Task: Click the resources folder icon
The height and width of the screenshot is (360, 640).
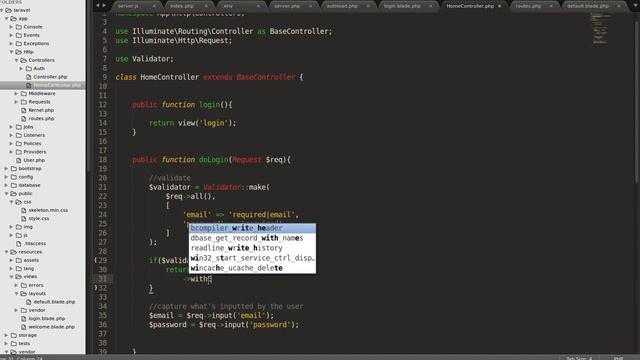Action: (x=14, y=252)
